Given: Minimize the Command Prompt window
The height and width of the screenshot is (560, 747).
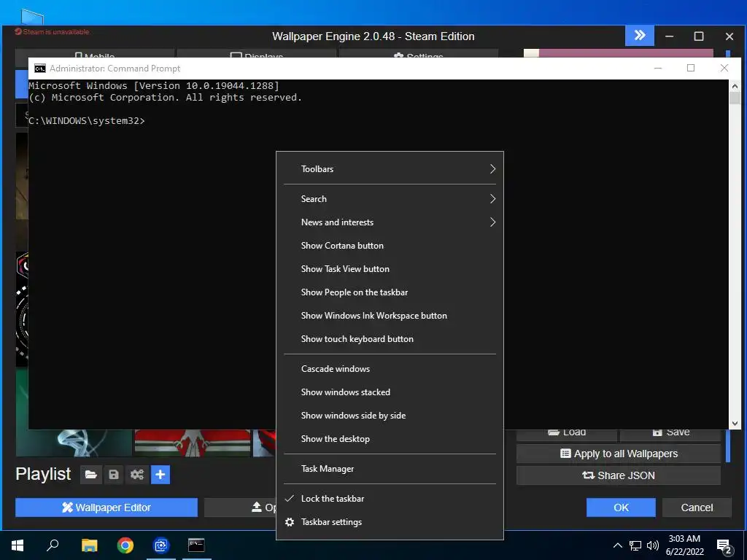Looking at the screenshot, I should click(x=658, y=68).
